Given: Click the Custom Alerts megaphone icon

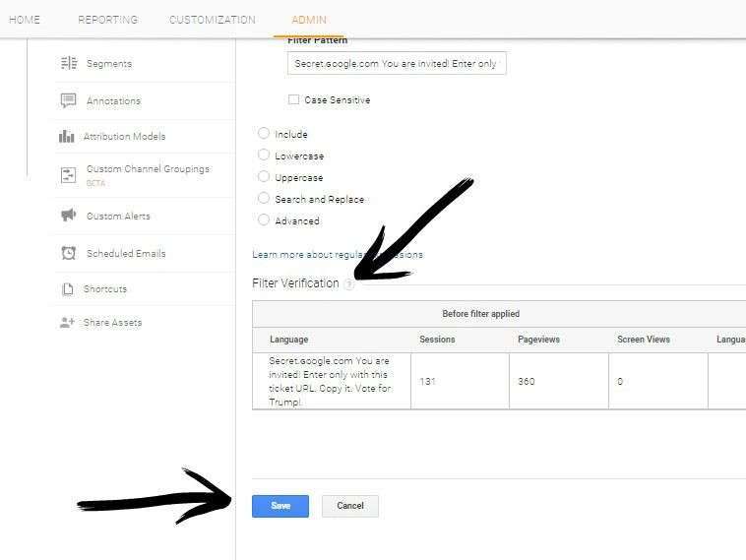Looking at the screenshot, I should [x=69, y=216].
